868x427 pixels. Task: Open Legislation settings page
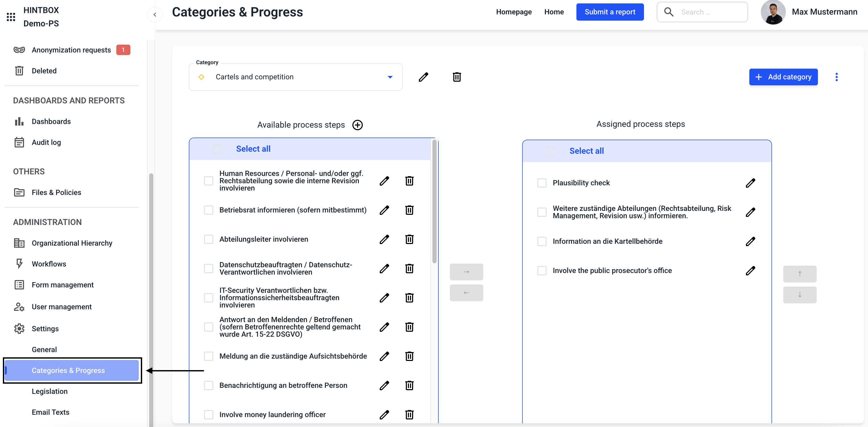(x=50, y=391)
